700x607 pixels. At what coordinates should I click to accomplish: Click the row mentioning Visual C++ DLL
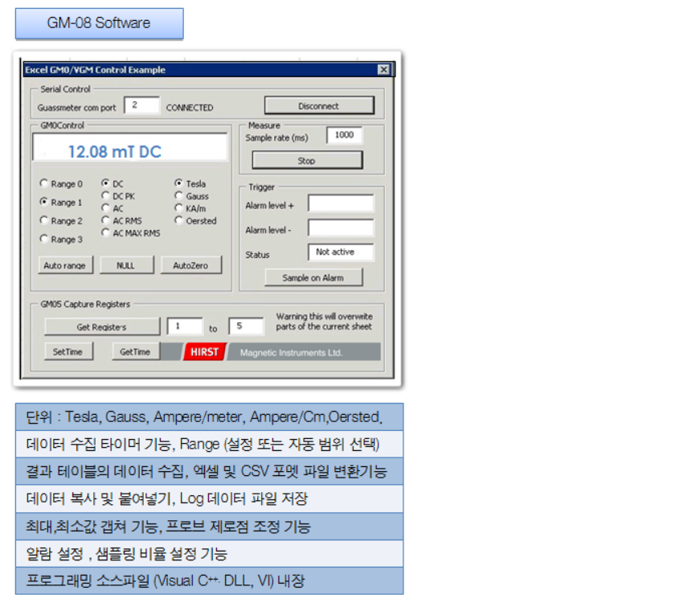[x=210, y=581]
